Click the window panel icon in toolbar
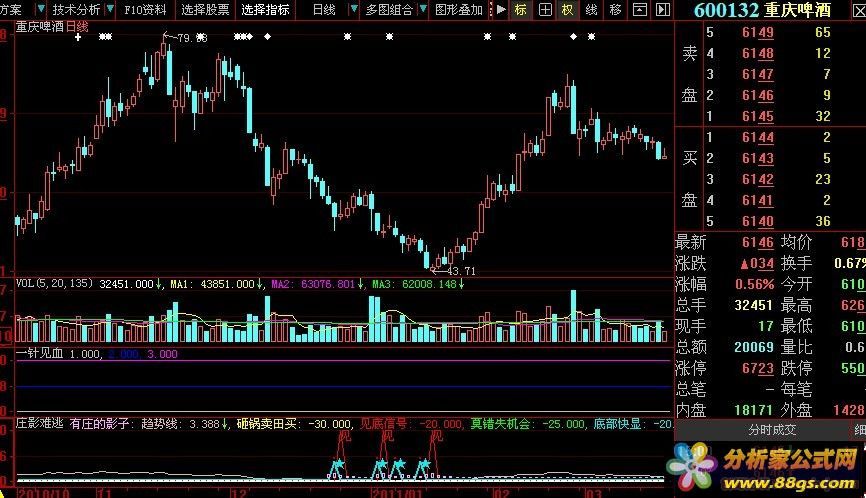 (x=640, y=9)
